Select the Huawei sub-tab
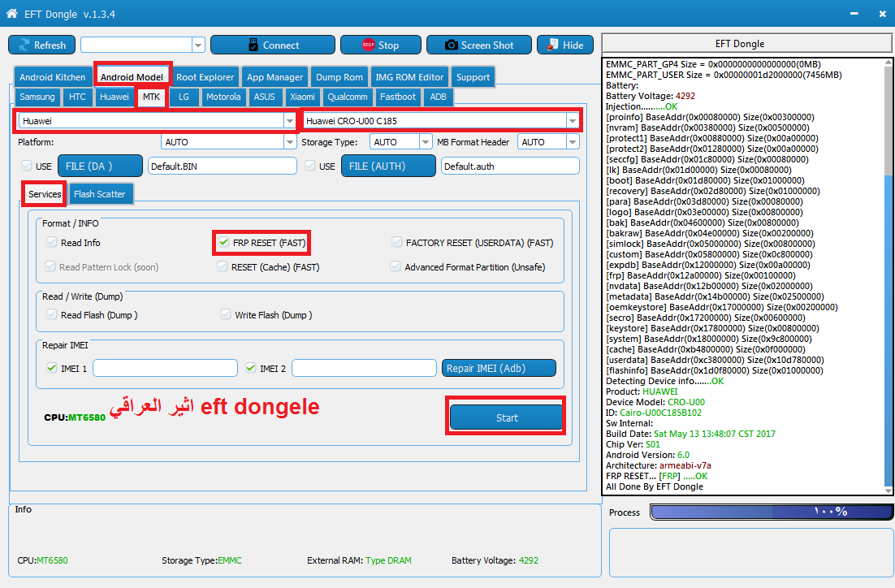The width and height of the screenshot is (895, 588). 115,97
